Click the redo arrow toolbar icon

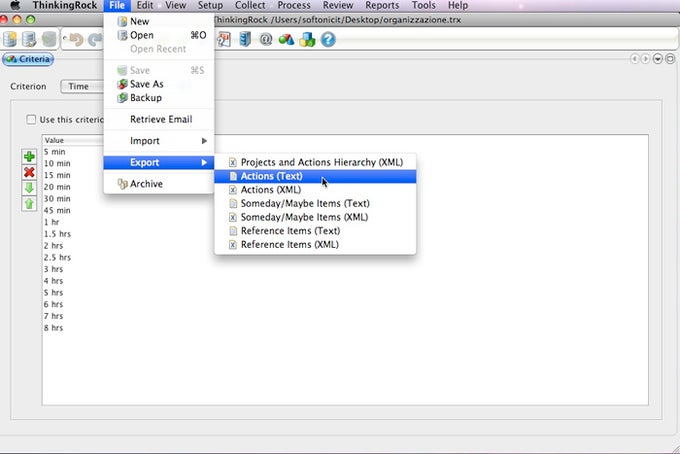95,40
